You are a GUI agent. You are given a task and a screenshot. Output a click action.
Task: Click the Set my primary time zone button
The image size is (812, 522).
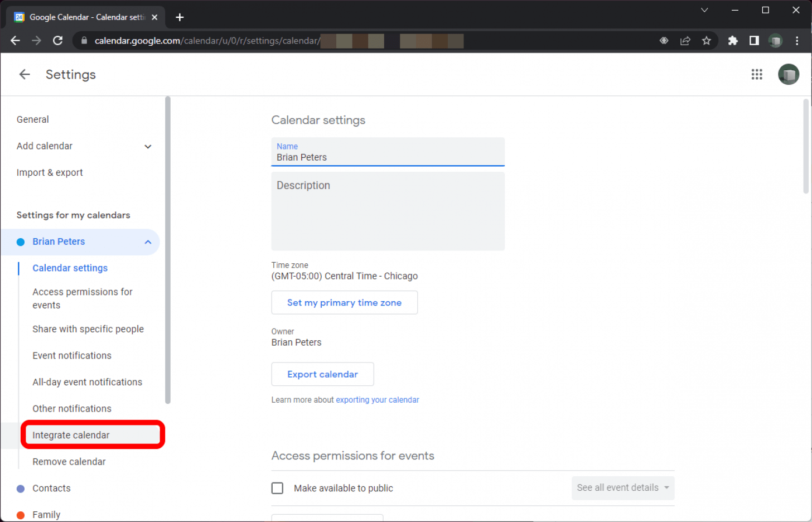pyautogui.click(x=344, y=303)
